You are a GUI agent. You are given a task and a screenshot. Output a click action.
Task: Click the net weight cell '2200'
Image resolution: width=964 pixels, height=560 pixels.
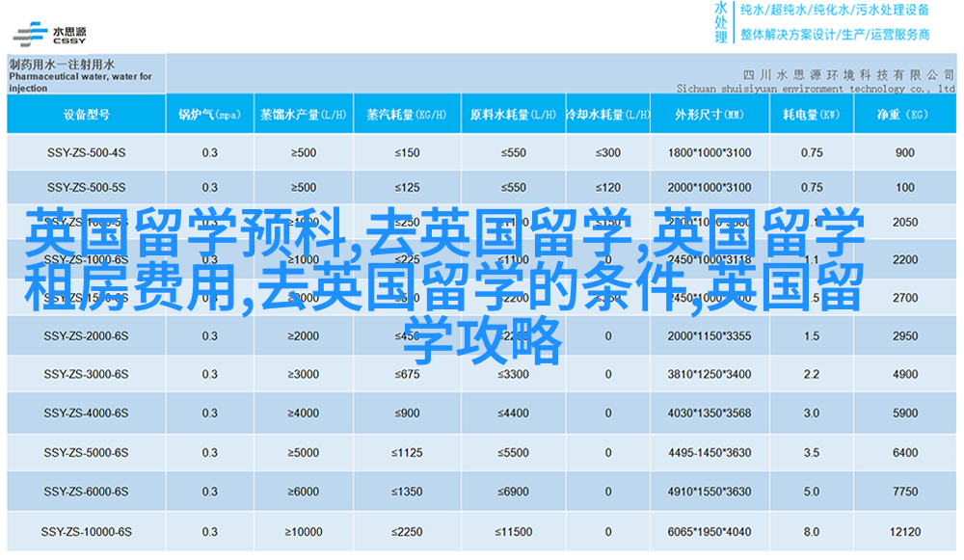[905, 260]
